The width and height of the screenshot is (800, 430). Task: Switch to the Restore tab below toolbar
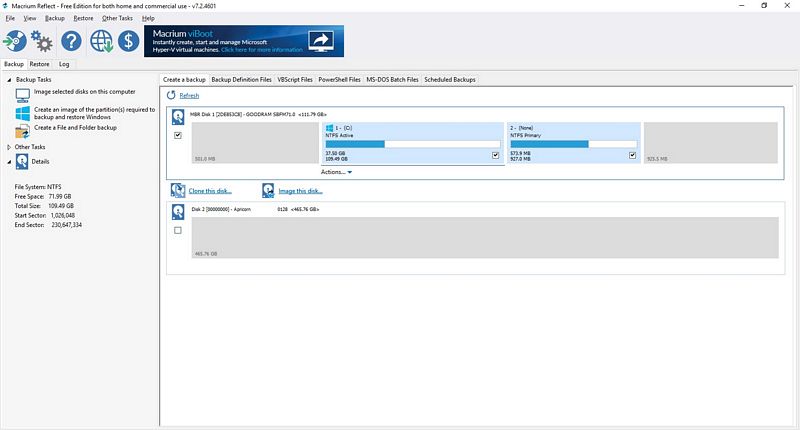coord(39,64)
